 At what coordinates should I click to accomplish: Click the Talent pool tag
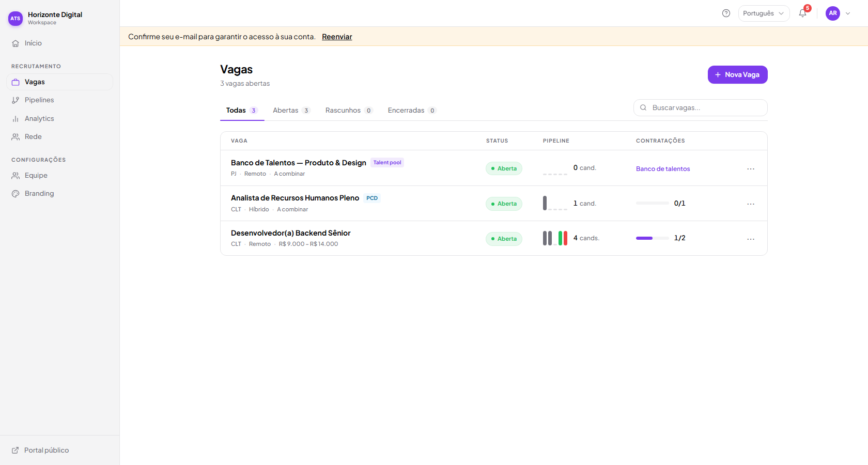click(387, 163)
